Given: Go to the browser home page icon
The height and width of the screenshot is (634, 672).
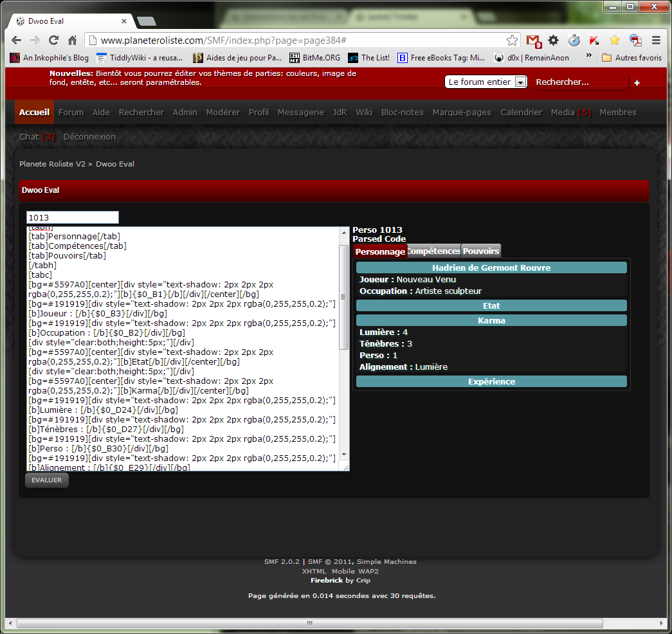Looking at the screenshot, I should (73, 41).
